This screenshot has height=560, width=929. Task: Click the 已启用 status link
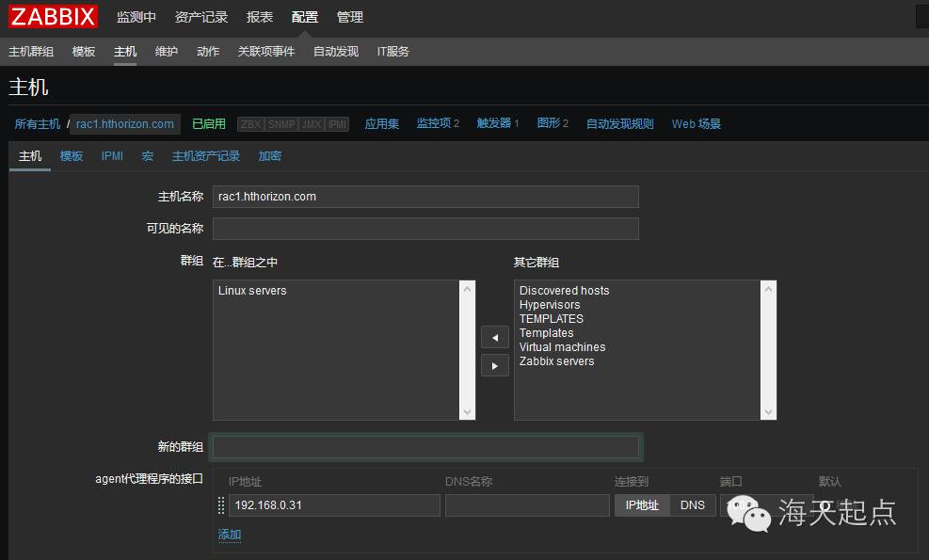(209, 124)
